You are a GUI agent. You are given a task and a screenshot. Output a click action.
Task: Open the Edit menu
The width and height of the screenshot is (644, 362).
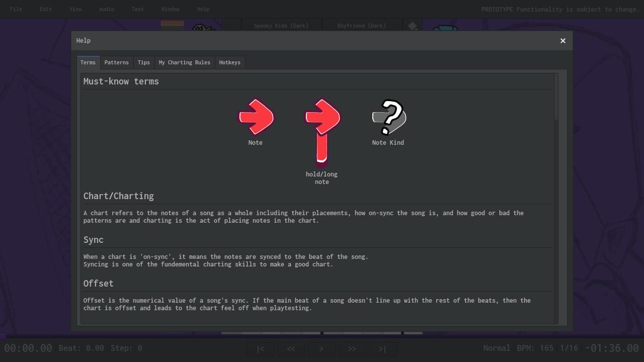pos(46,9)
